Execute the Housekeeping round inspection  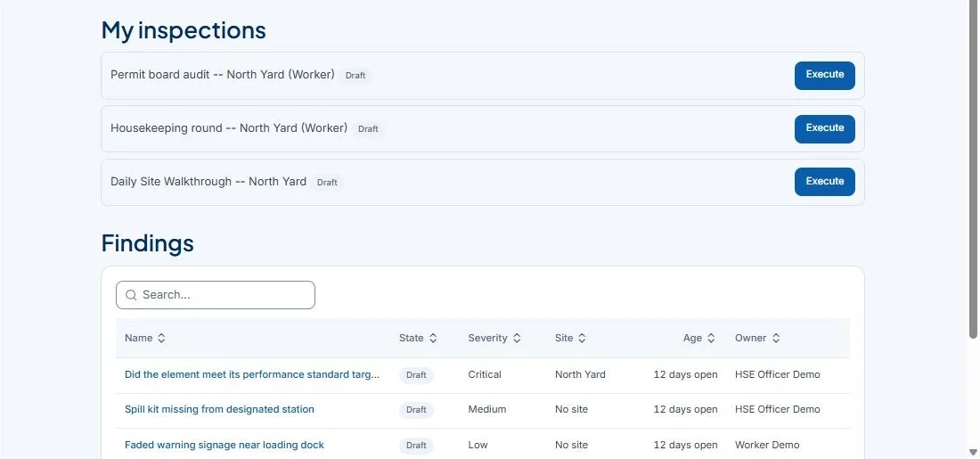coord(824,129)
